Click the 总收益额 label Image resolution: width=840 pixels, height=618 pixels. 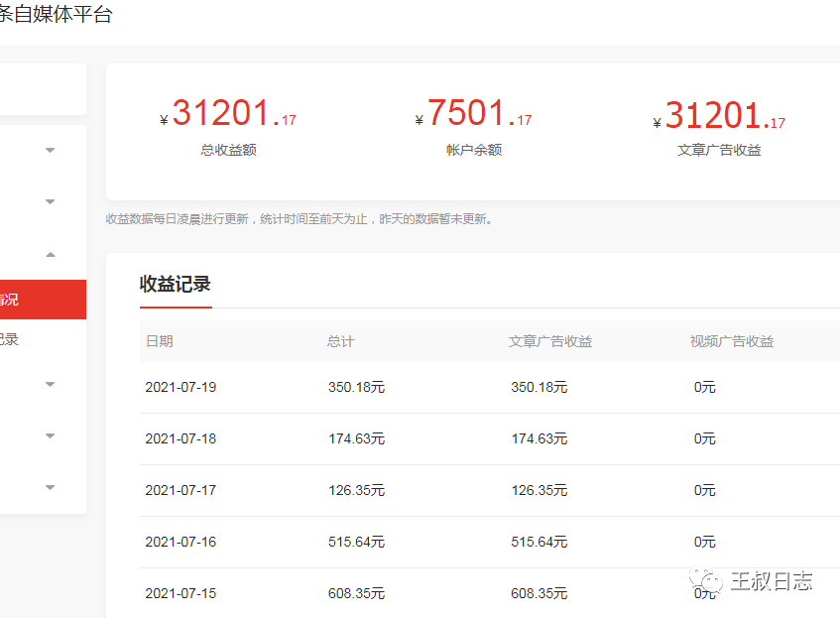[x=229, y=150]
